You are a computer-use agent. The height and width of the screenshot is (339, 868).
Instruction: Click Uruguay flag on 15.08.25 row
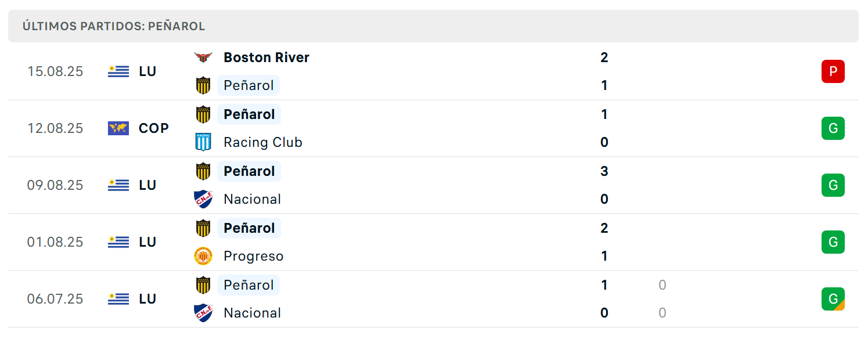118,71
